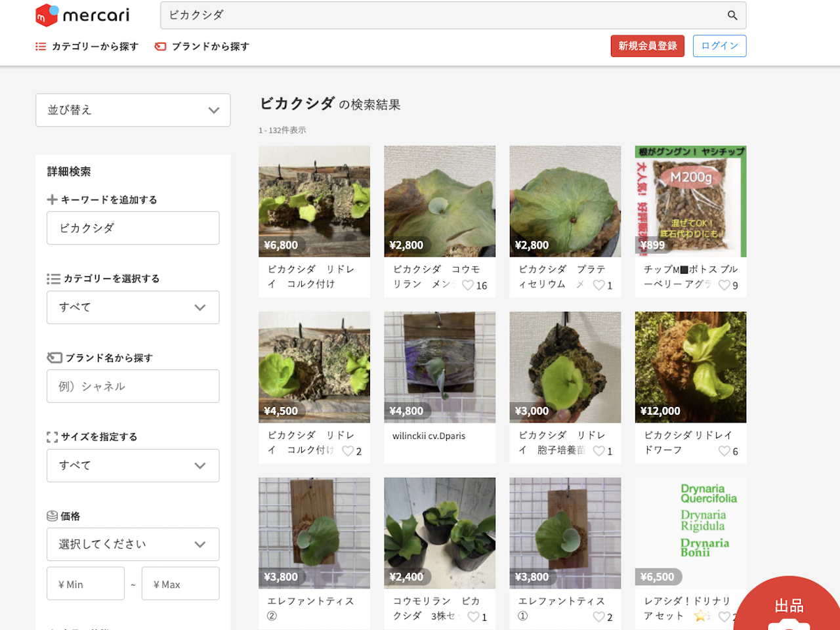Open the 価格 選択してください dropdown
This screenshot has width=840, height=630.
click(x=133, y=544)
